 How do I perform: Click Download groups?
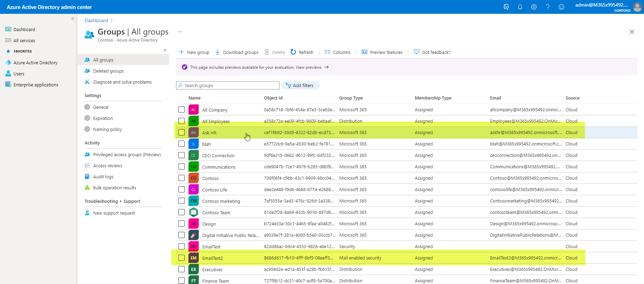pos(237,52)
